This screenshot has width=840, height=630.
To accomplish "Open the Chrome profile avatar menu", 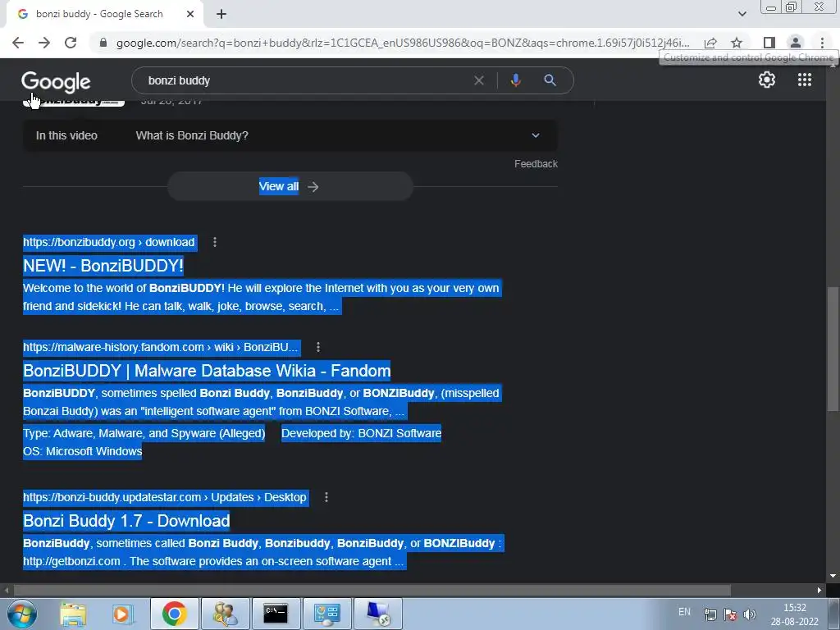I will 796,43.
